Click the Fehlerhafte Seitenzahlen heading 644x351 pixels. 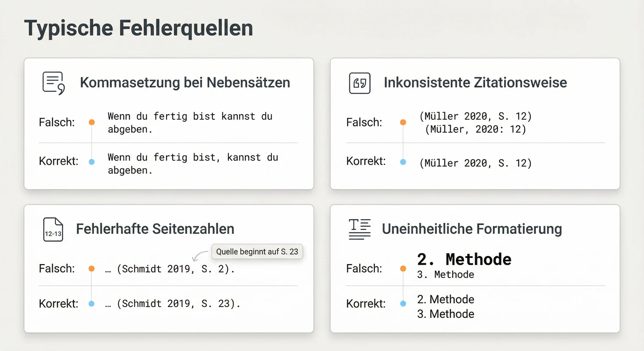coord(155,229)
